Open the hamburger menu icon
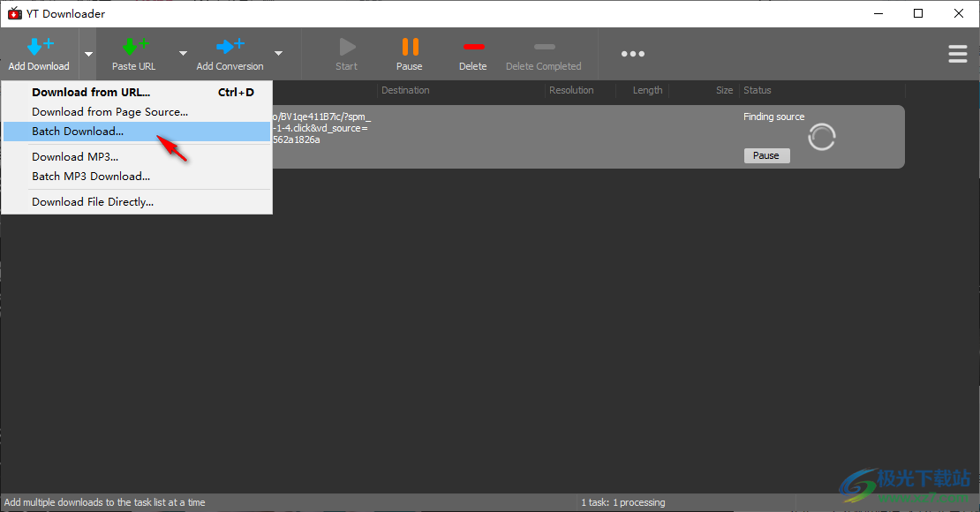 click(958, 54)
